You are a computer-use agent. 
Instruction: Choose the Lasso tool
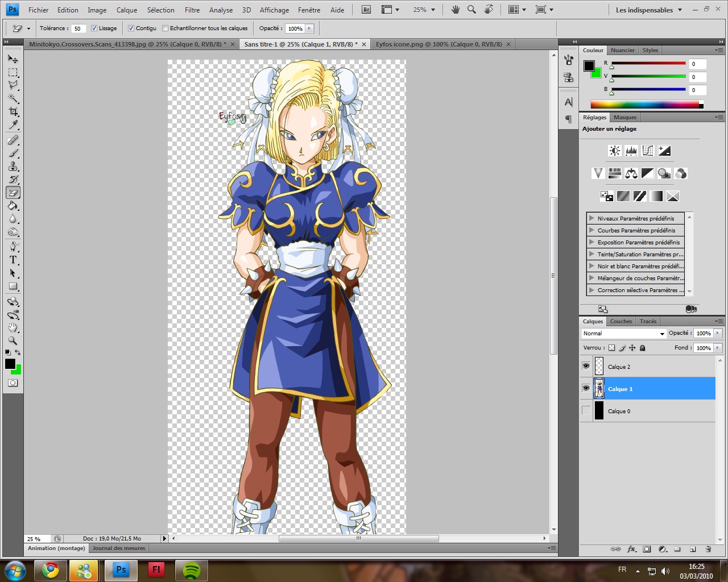(13, 85)
